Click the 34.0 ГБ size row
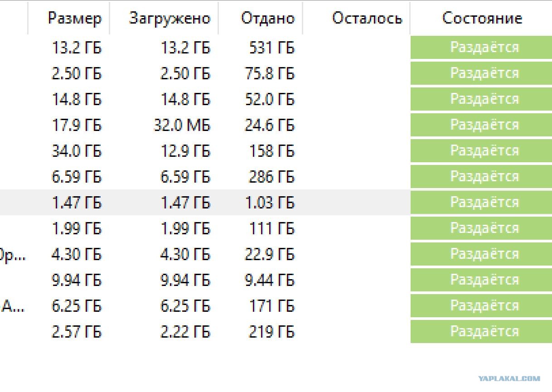This screenshot has height=392, width=552. point(276,151)
